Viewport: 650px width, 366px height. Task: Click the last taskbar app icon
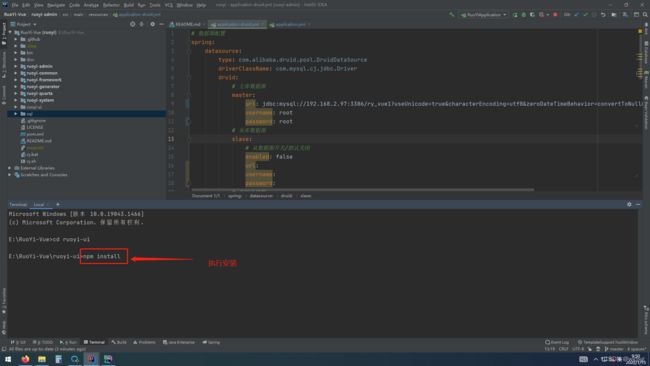point(108,359)
